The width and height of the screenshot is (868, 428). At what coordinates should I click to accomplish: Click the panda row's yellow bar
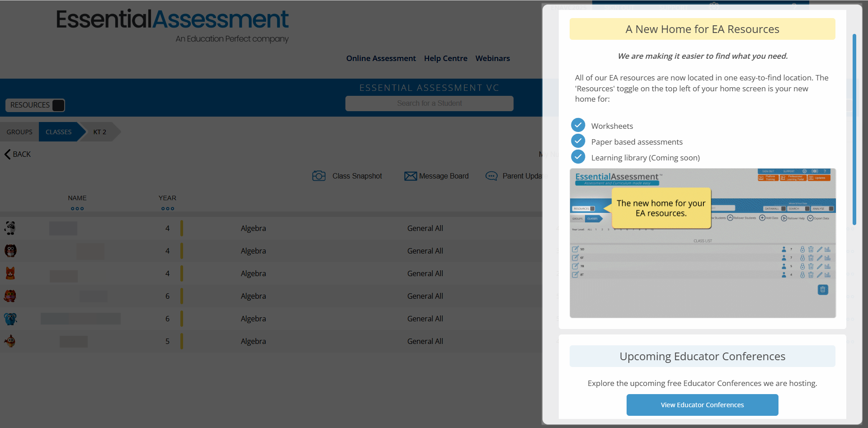coord(182,228)
